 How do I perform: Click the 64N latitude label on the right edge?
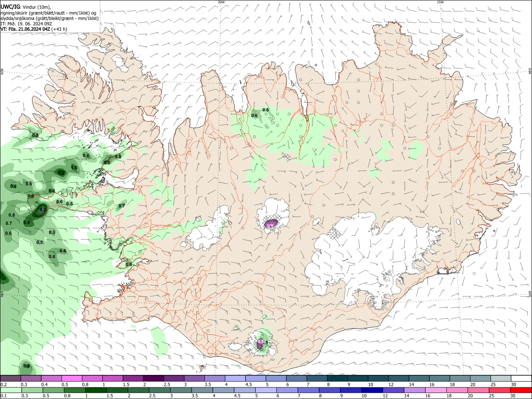[x=530, y=293]
